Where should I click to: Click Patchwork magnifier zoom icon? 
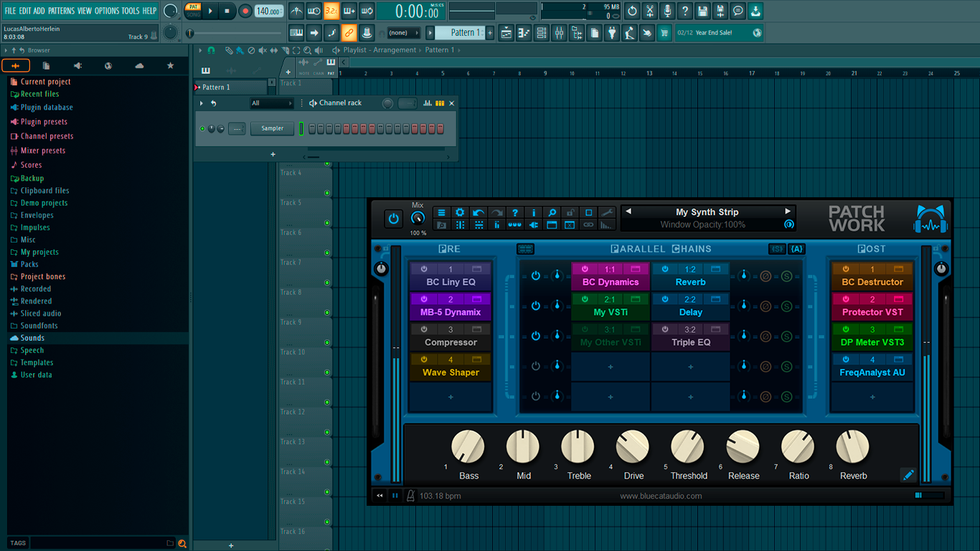(552, 212)
